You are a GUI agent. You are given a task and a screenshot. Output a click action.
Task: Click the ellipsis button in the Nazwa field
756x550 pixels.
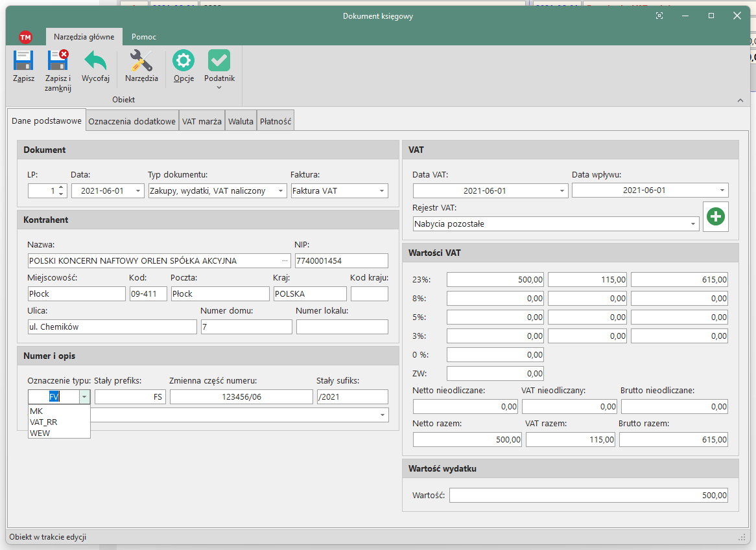pos(284,261)
